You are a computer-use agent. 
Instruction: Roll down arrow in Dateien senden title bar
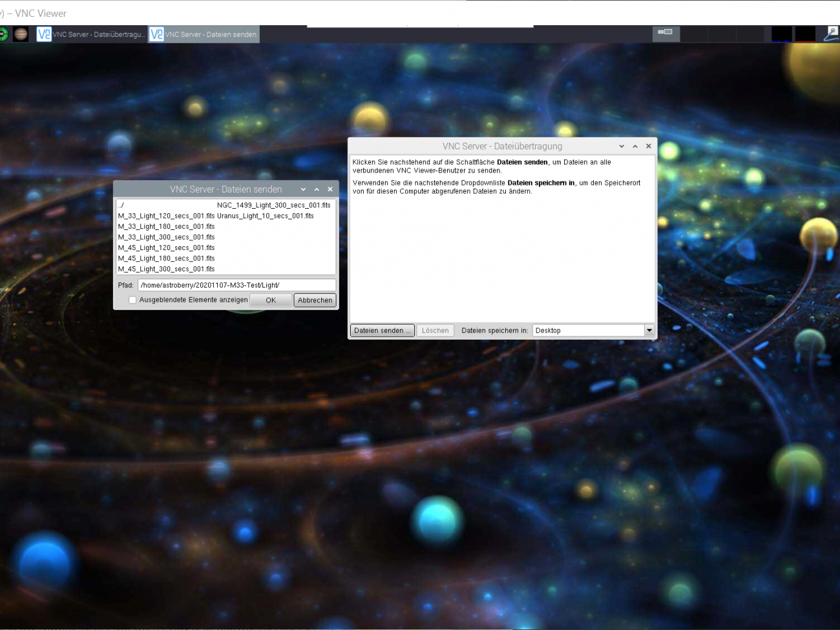point(303,189)
